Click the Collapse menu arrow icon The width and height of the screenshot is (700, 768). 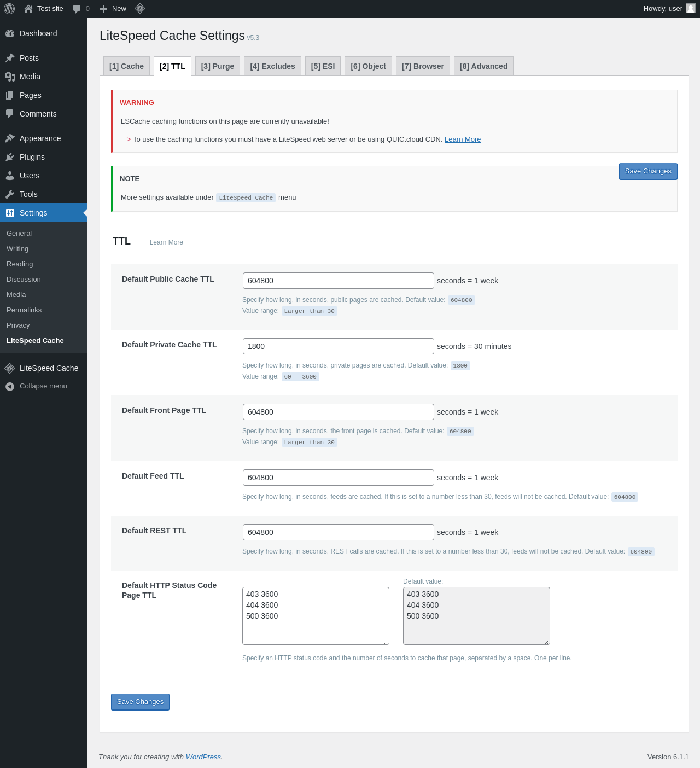coord(10,386)
